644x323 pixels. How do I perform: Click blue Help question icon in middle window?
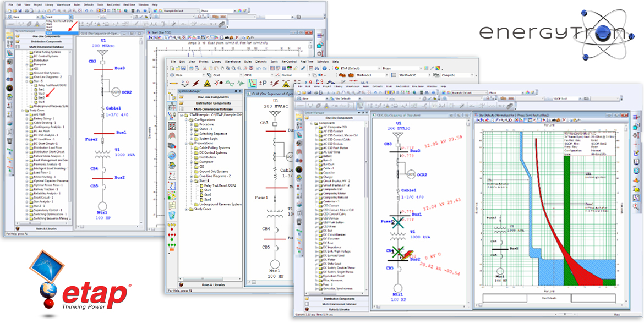point(324,68)
